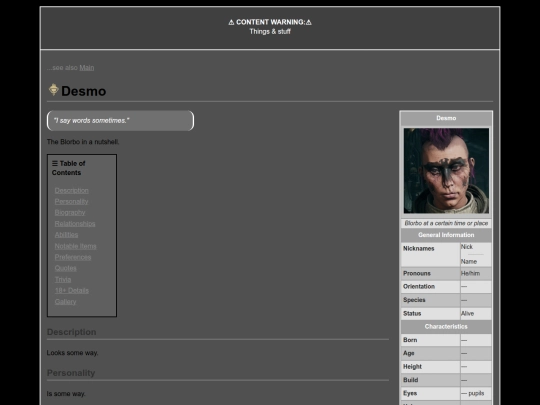Click the left warning triangle icon in banner
The image size is (540, 405).
[231, 22]
